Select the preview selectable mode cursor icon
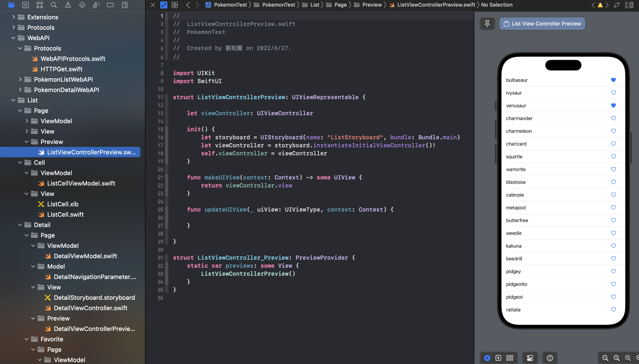639x364 pixels. point(498,358)
